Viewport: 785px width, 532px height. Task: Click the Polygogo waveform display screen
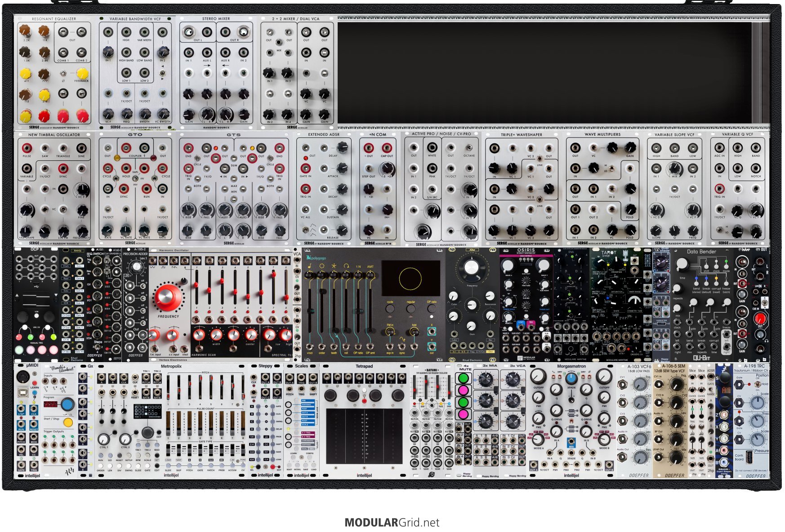tap(410, 278)
